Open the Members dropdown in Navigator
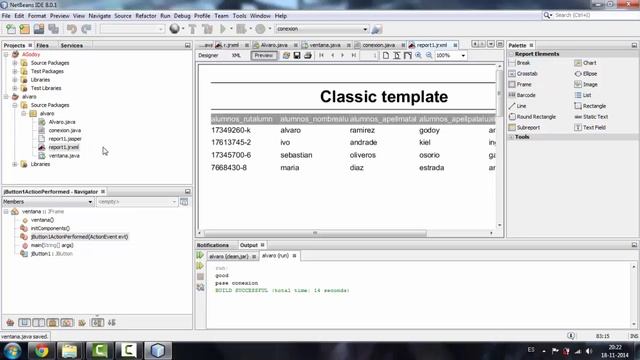This screenshot has width=640, height=360. pyautogui.click(x=90, y=202)
